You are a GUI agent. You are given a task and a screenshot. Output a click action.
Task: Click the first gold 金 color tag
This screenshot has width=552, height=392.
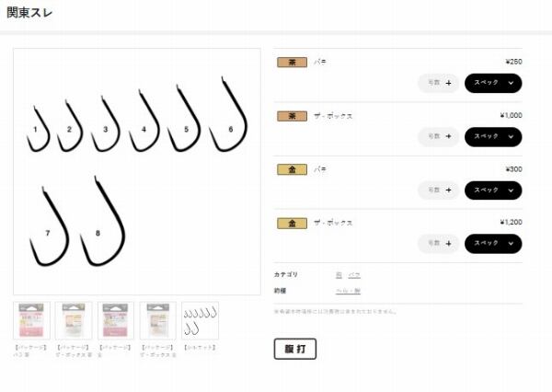point(293,169)
